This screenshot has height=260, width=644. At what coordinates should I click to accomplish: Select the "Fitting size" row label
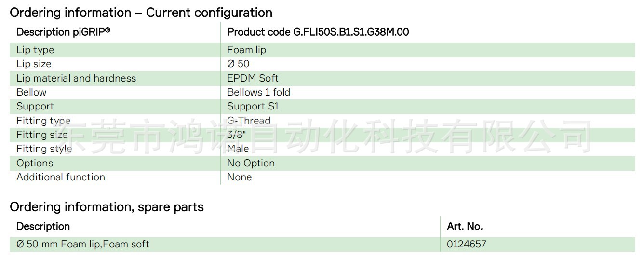tap(42, 135)
